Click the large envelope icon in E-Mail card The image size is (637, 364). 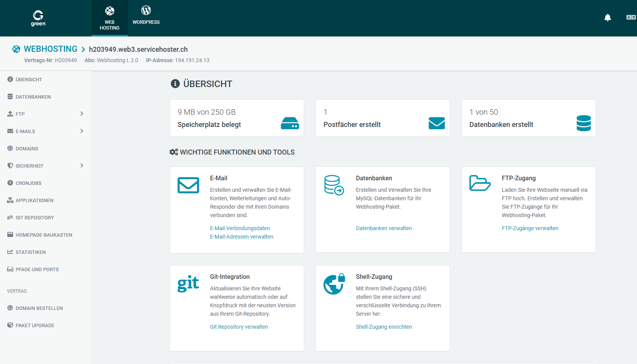[188, 185]
